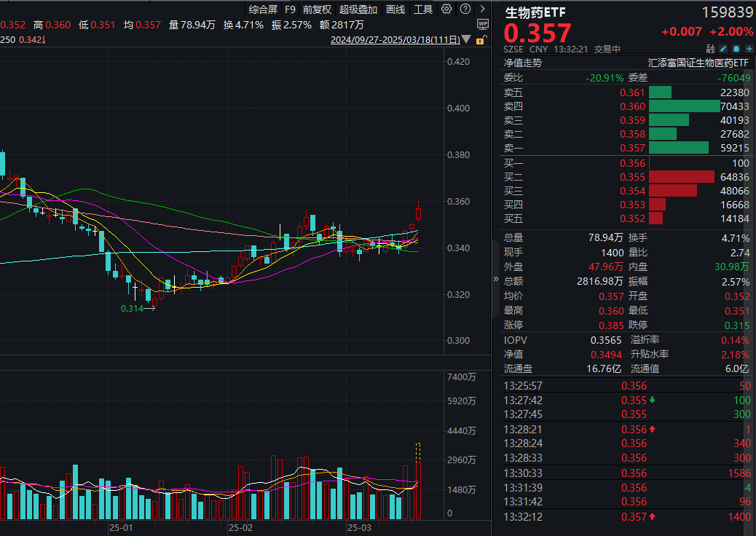
Task: Click the WP icon below the toolbar
Action: (x=482, y=24)
